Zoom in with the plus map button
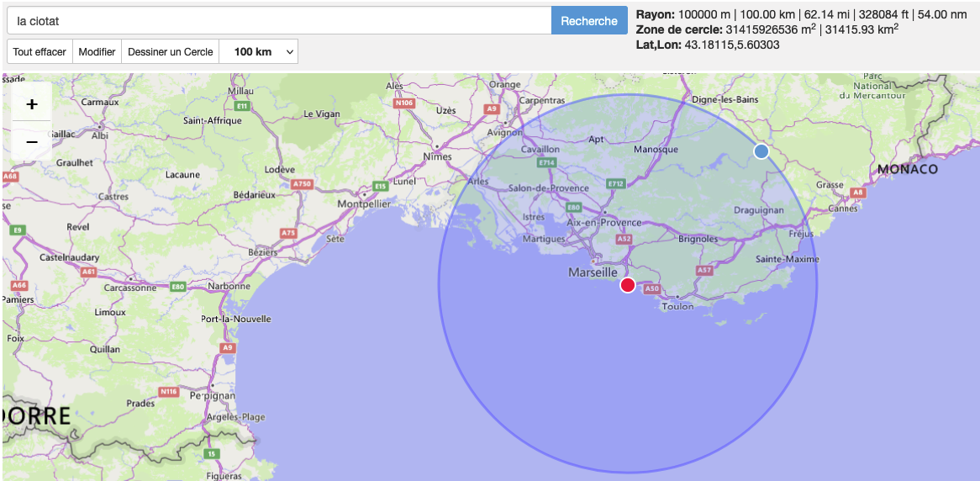Viewport: 980px width, 481px height. click(x=32, y=103)
